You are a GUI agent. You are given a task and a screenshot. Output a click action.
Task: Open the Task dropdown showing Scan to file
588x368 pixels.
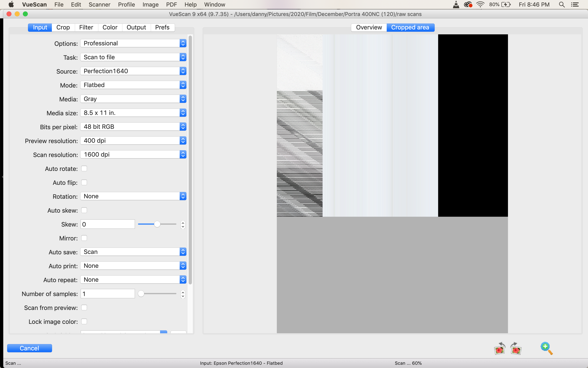pos(133,57)
